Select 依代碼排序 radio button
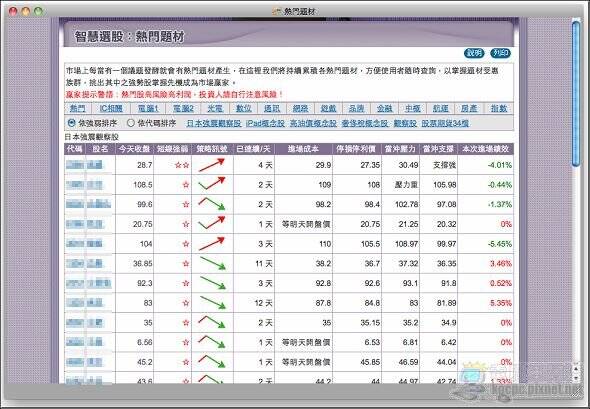590x409 pixels. 131,123
